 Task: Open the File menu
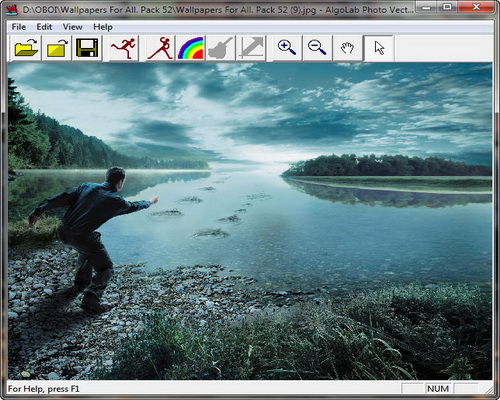[x=19, y=27]
